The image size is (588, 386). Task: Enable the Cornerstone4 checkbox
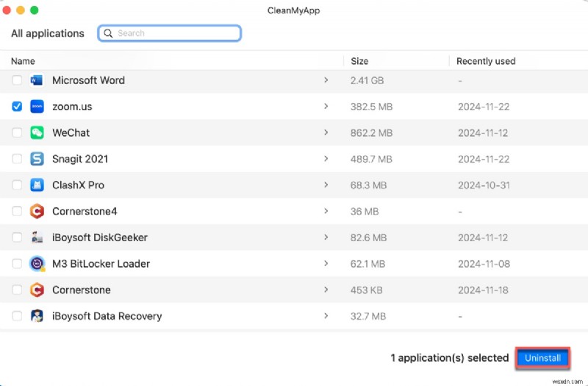click(x=17, y=212)
